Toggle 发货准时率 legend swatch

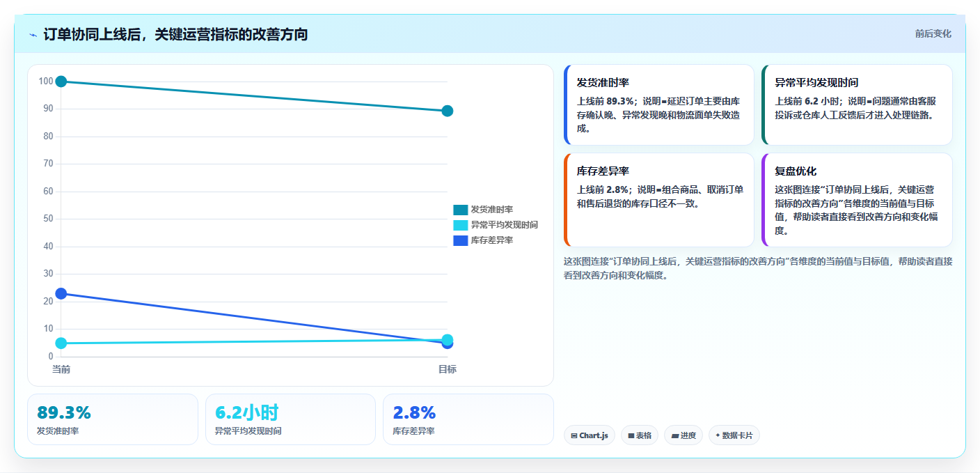[x=461, y=210]
